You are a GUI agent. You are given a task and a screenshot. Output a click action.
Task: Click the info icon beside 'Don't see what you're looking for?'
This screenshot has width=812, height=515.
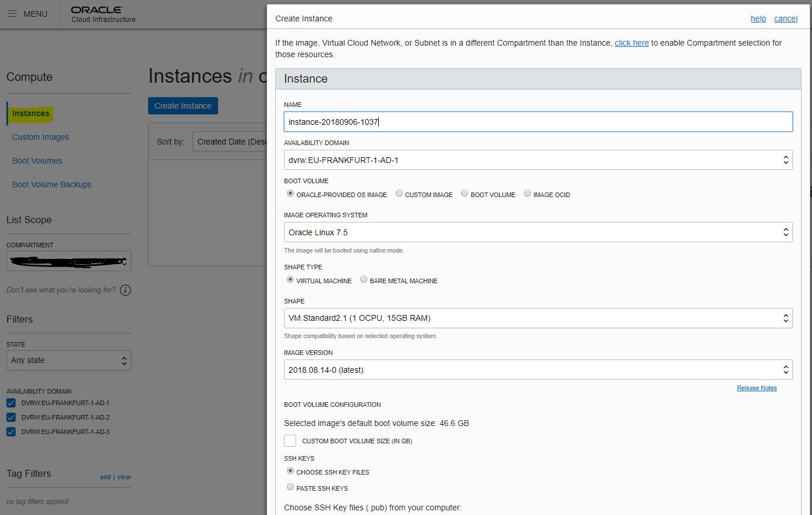tap(126, 290)
